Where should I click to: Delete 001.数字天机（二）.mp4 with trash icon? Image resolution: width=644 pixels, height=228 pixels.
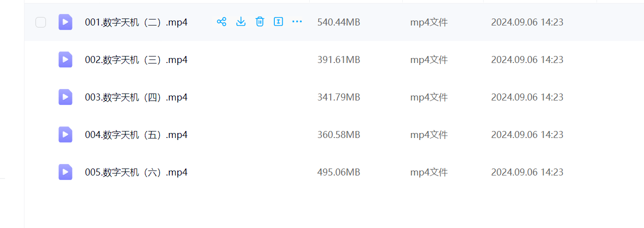pos(260,21)
